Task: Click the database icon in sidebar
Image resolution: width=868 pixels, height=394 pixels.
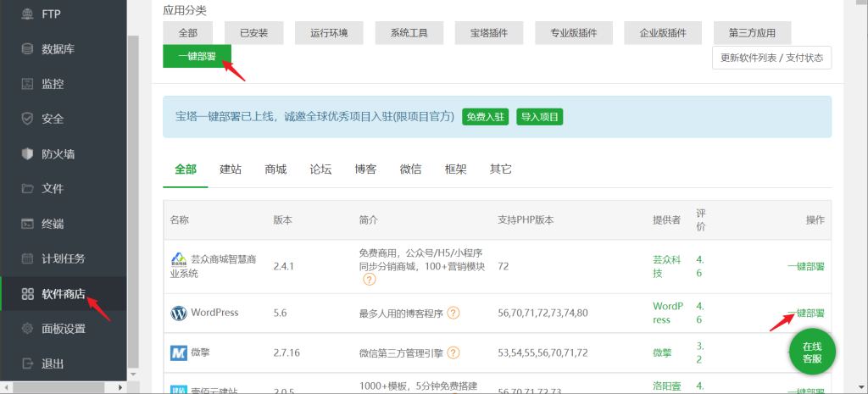Action: 27,49
